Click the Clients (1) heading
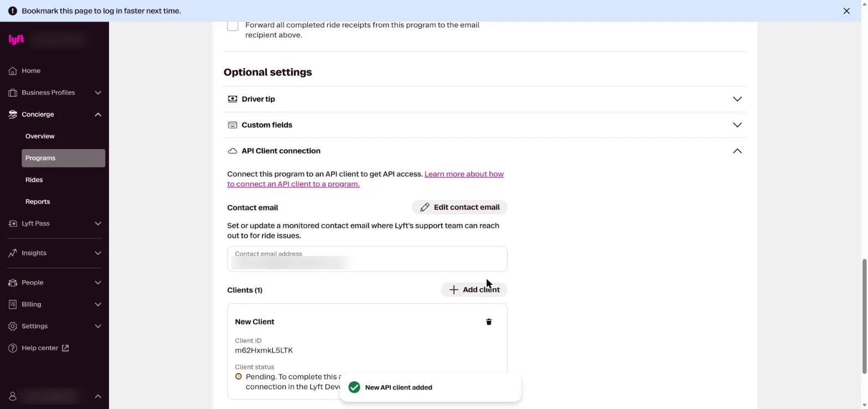868x409 pixels. [x=245, y=290]
